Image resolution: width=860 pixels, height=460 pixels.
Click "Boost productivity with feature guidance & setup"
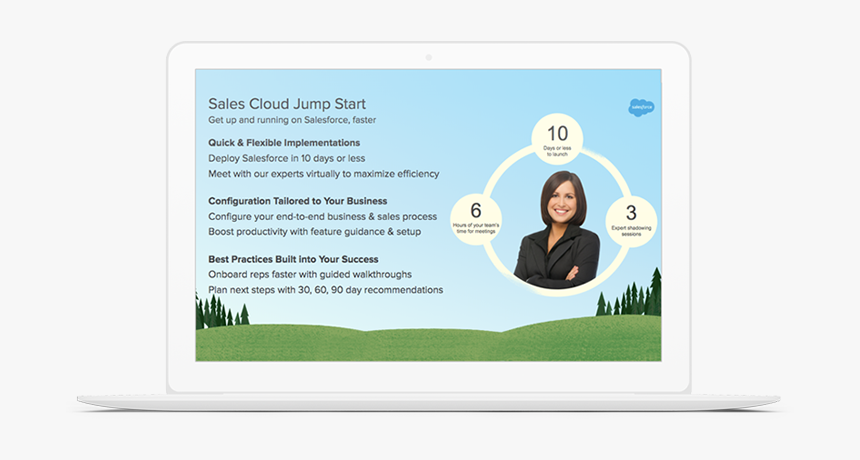point(314,232)
